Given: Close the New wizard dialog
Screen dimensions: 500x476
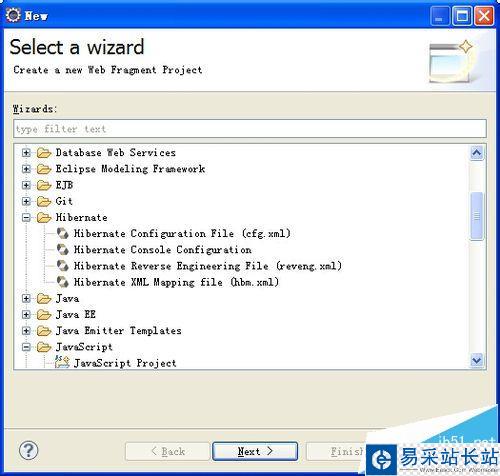Looking at the screenshot, I should (484, 16).
